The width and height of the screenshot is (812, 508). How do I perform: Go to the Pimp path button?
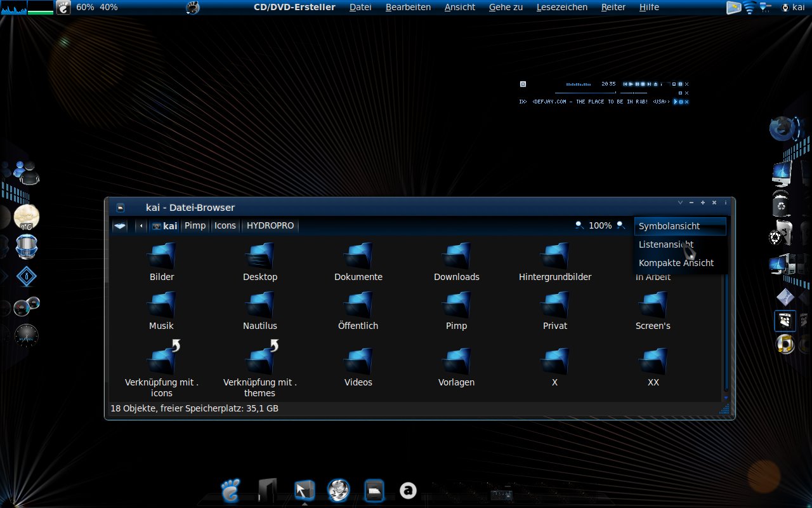pyautogui.click(x=195, y=225)
